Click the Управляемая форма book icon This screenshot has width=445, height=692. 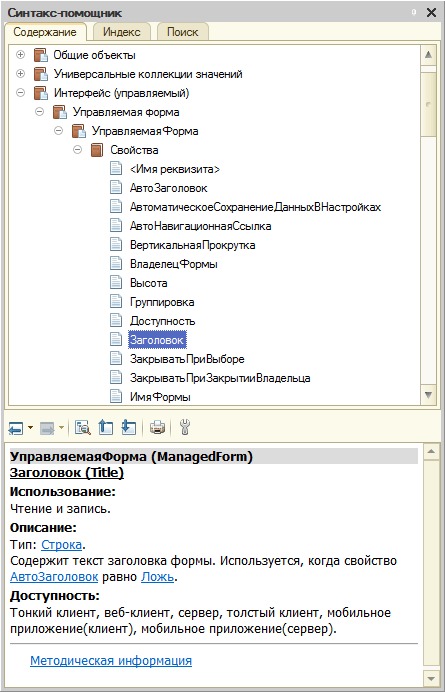[59, 112]
